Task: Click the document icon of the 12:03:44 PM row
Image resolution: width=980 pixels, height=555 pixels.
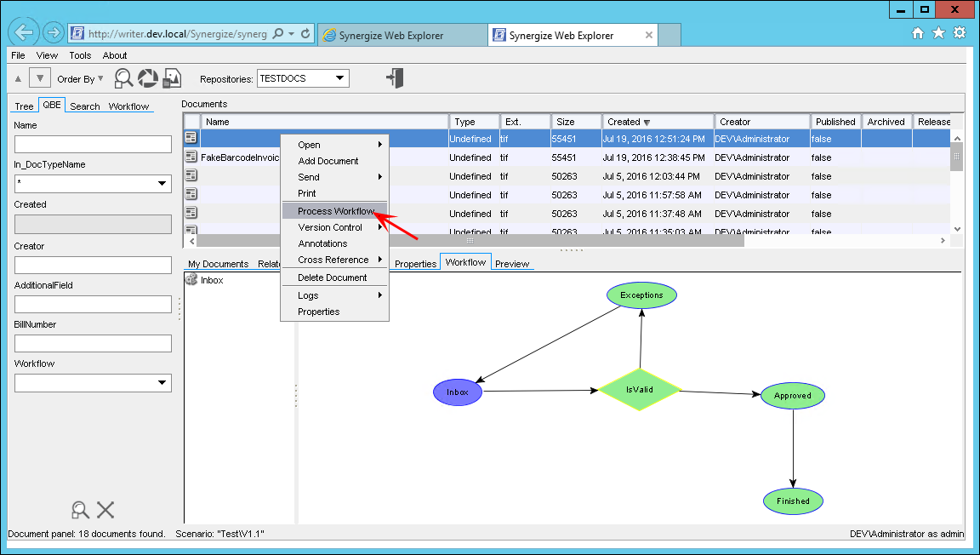Action: coord(191,176)
